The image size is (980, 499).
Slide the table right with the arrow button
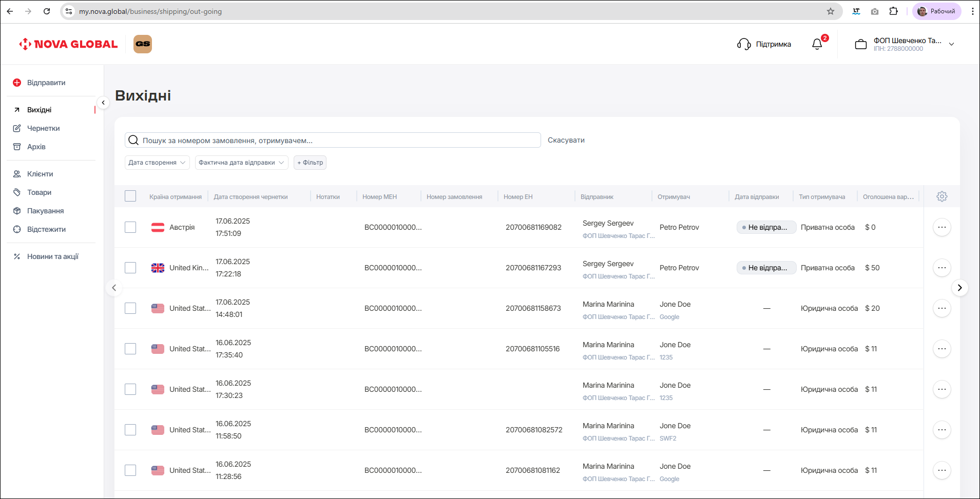(x=959, y=288)
